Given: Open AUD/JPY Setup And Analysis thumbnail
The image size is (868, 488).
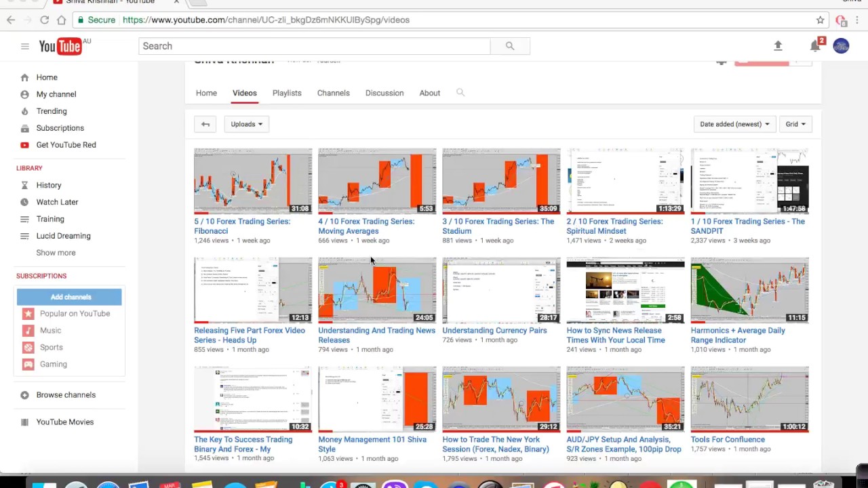Looking at the screenshot, I should pyautogui.click(x=625, y=399).
